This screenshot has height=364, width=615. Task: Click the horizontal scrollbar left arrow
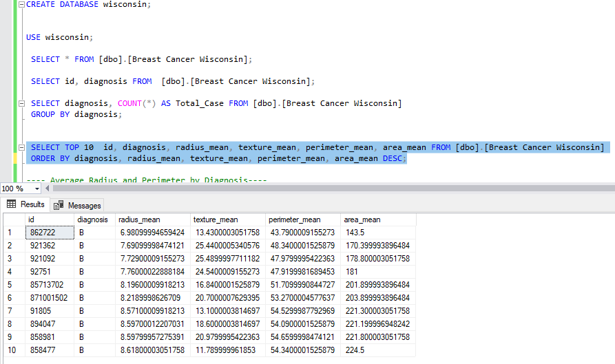click(47, 189)
